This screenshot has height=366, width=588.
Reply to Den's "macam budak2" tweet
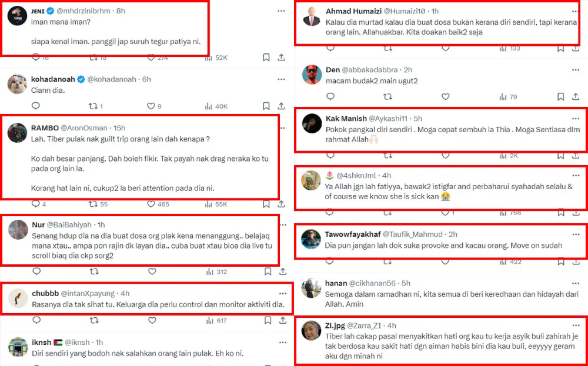point(330,97)
